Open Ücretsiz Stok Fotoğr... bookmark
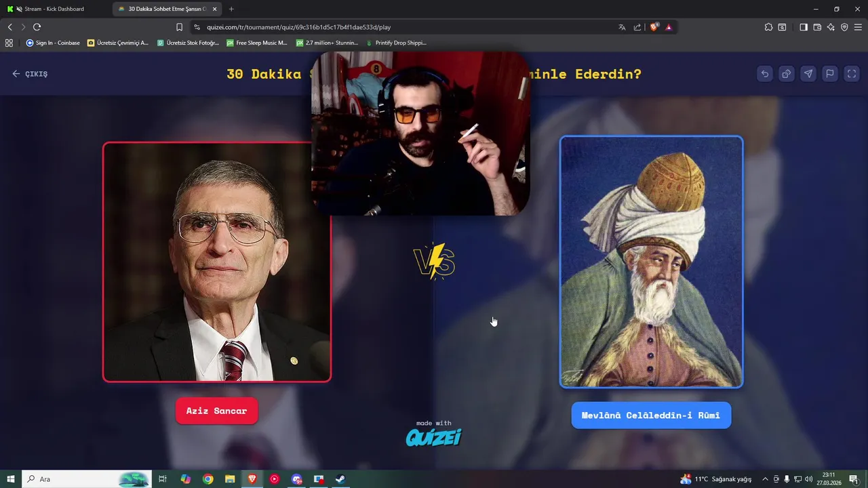The height and width of the screenshot is (488, 868). coord(188,43)
